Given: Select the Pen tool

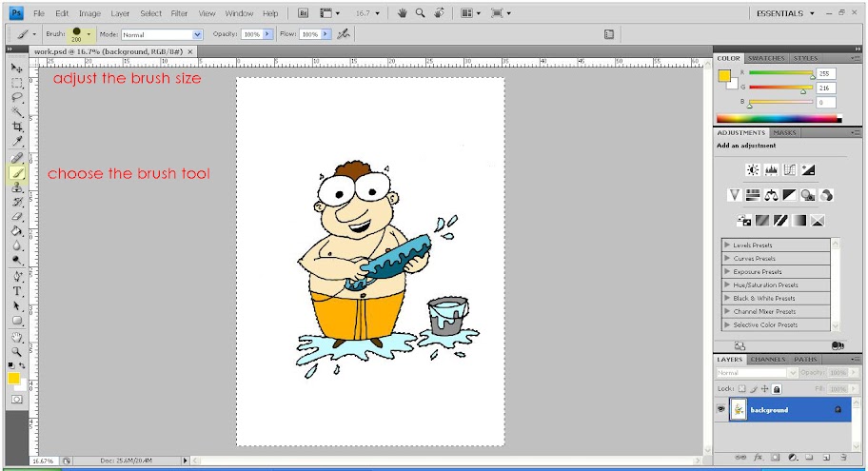Looking at the screenshot, I should [x=17, y=276].
